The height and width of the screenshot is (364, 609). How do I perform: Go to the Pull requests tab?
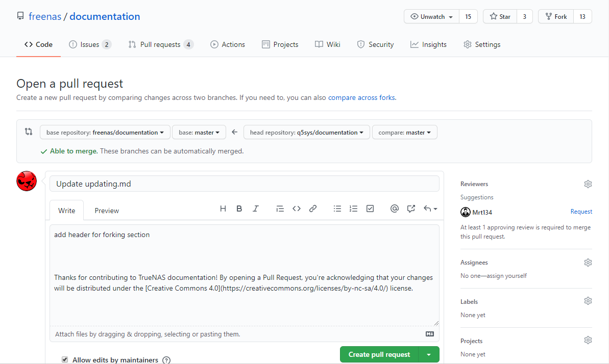tap(160, 44)
